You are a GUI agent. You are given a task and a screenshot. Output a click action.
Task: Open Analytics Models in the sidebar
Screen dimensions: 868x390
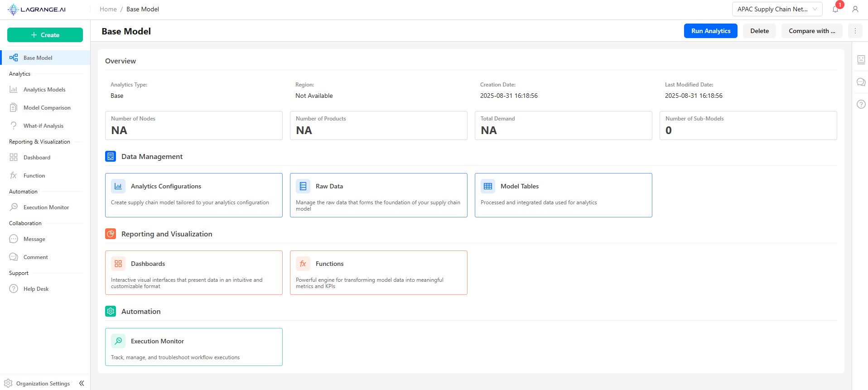click(44, 90)
